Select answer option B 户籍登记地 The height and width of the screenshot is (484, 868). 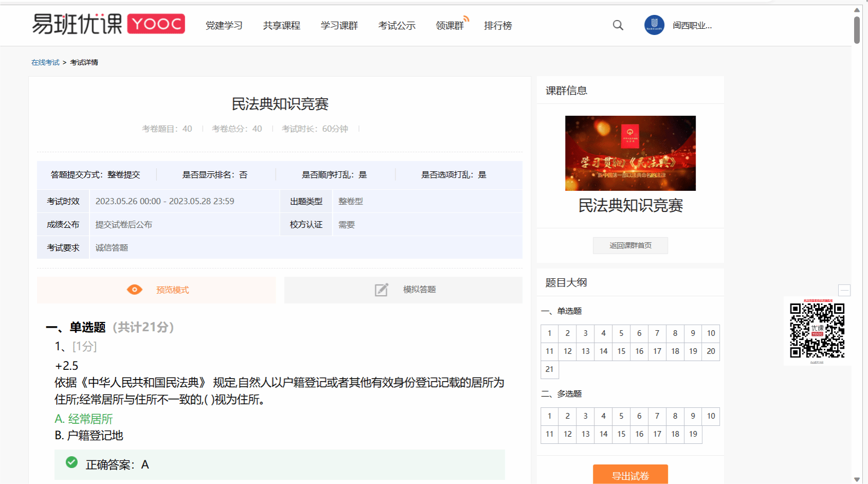click(x=89, y=436)
